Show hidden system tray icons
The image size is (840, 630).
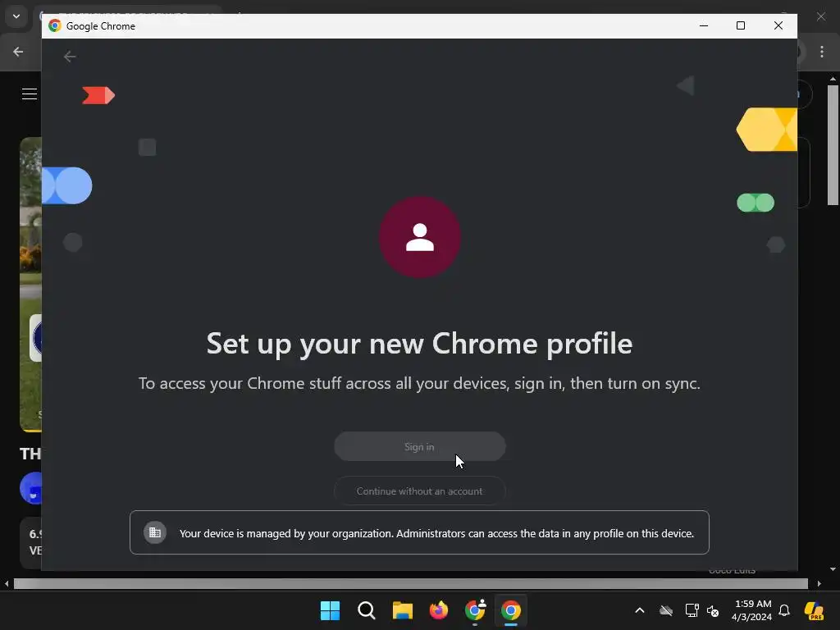click(x=640, y=610)
